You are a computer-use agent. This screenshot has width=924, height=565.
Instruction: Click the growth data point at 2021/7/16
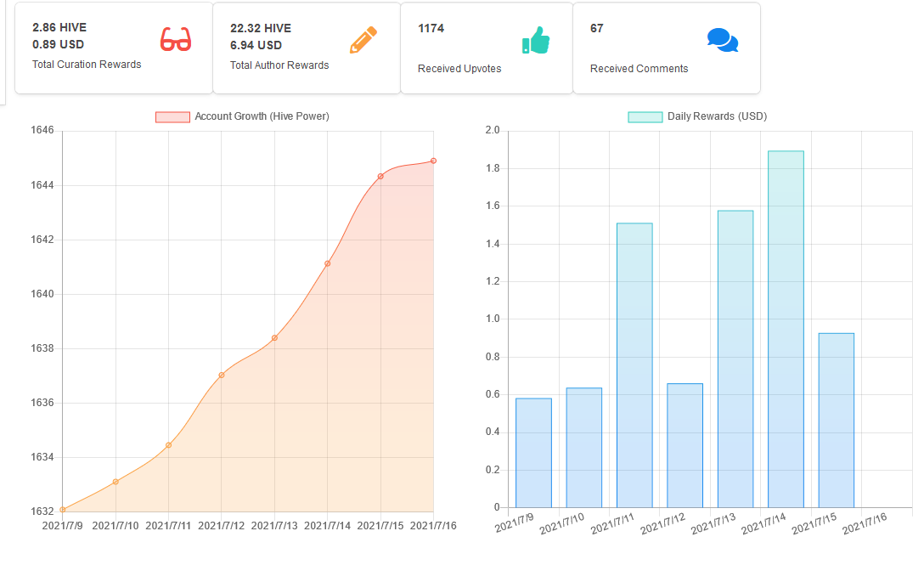tap(434, 161)
